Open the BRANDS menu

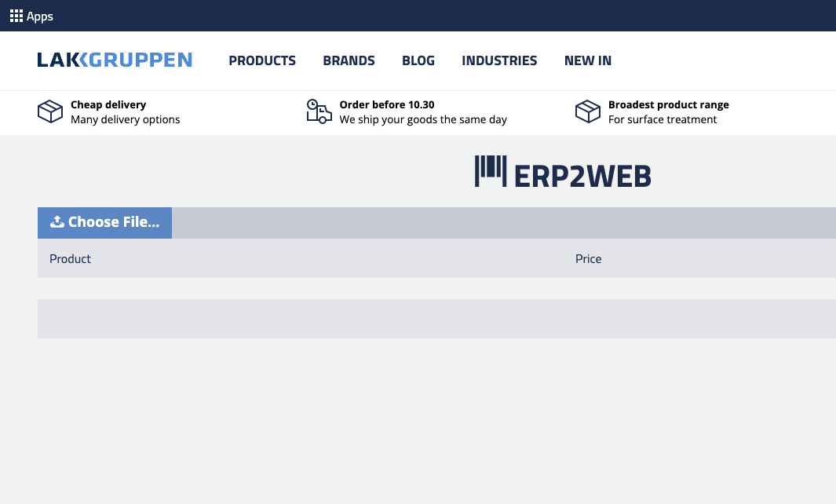click(x=349, y=60)
